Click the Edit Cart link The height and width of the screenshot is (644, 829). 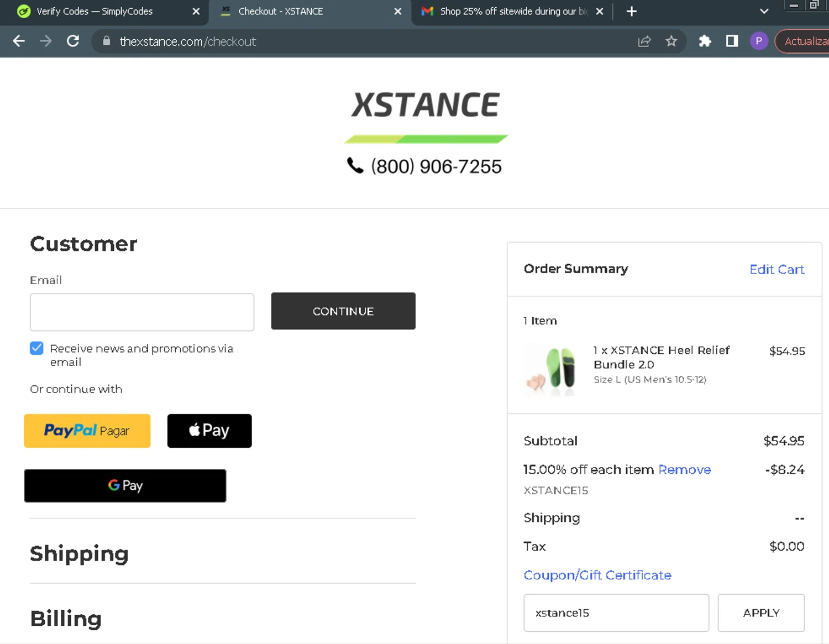point(776,269)
